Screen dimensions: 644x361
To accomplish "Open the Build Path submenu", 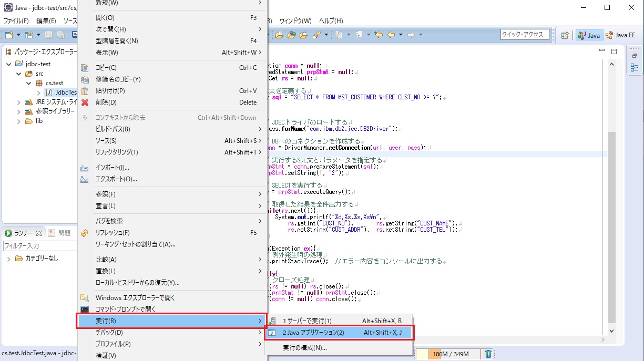I will tap(173, 129).
